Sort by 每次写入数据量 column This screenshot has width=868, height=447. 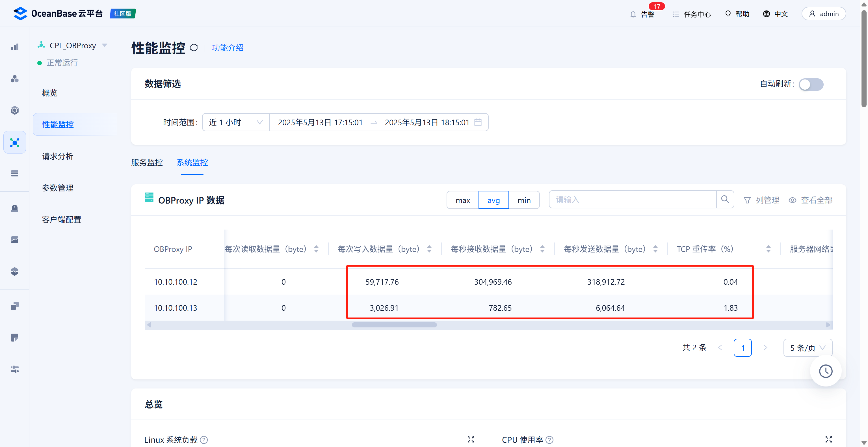coord(429,249)
